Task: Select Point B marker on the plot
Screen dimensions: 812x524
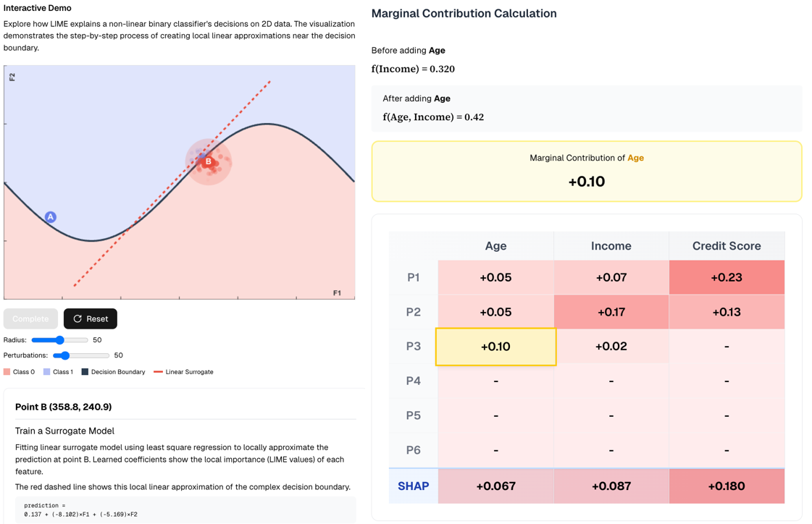Action: [x=209, y=160]
